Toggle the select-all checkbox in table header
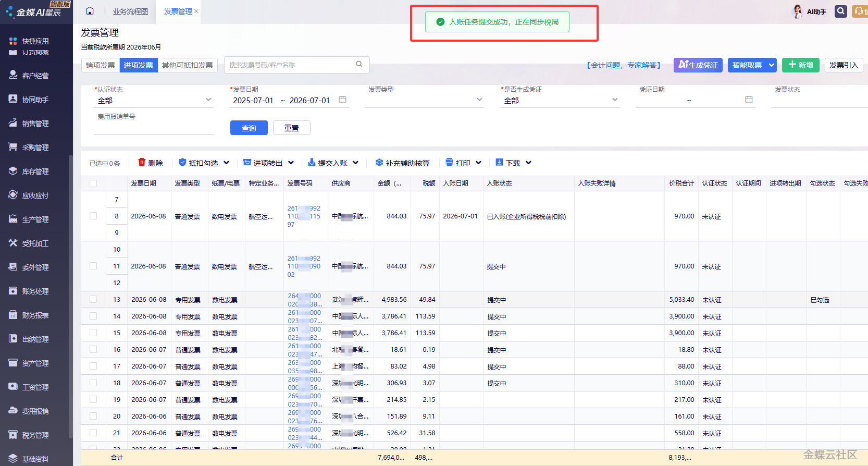 [x=93, y=183]
